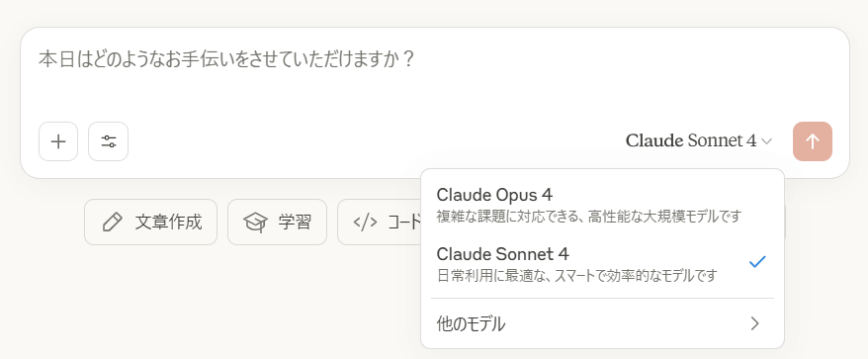
Task: Click the word Claude in the model selector
Action: (654, 141)
